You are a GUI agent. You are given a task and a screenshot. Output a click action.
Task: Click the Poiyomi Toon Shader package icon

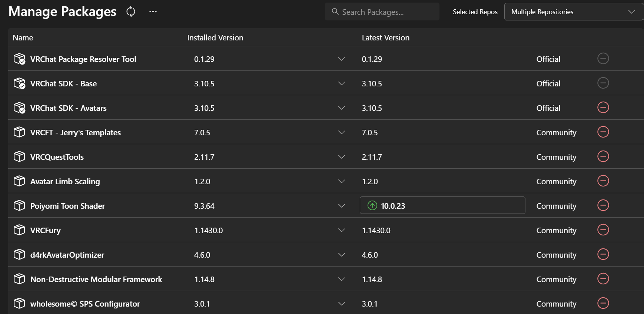coord(19,205)
